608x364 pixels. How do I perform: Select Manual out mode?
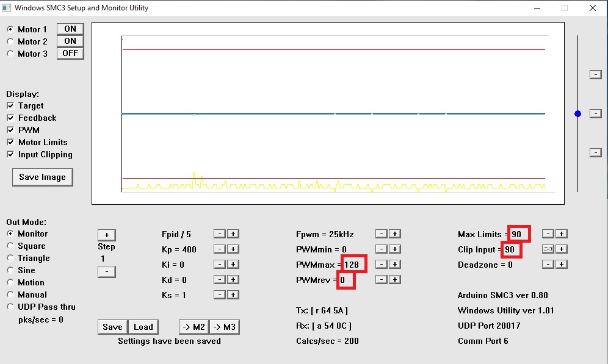click(10, 294)
